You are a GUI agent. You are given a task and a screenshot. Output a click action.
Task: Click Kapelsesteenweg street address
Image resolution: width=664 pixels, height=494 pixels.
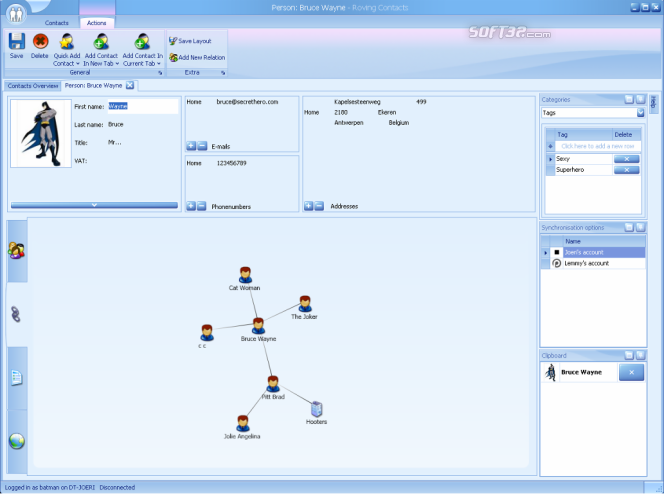(x=357, y=102)
